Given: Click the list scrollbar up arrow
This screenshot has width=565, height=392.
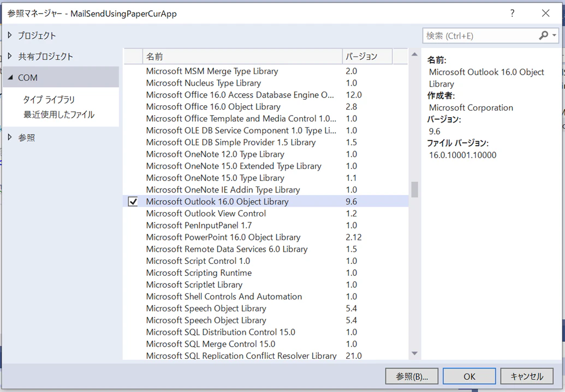Looking at the screenshot, I should coord(415,55).
